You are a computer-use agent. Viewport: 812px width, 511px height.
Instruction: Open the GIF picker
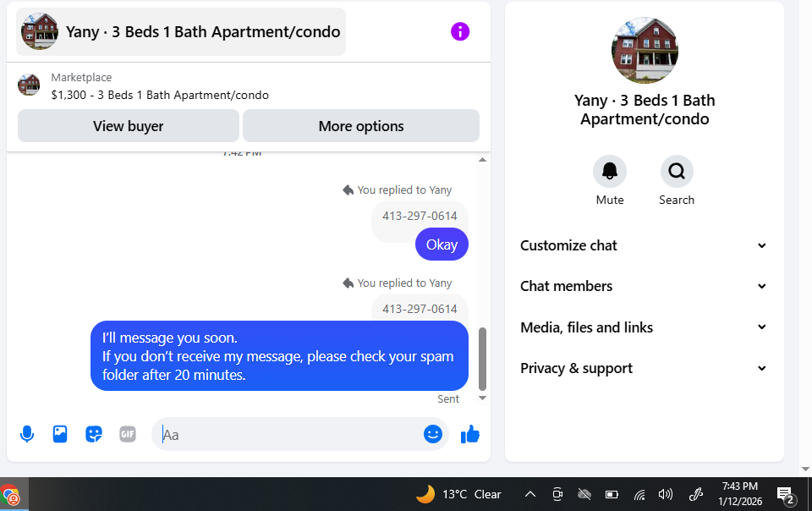pyautogui.click(x=128, y=434)
